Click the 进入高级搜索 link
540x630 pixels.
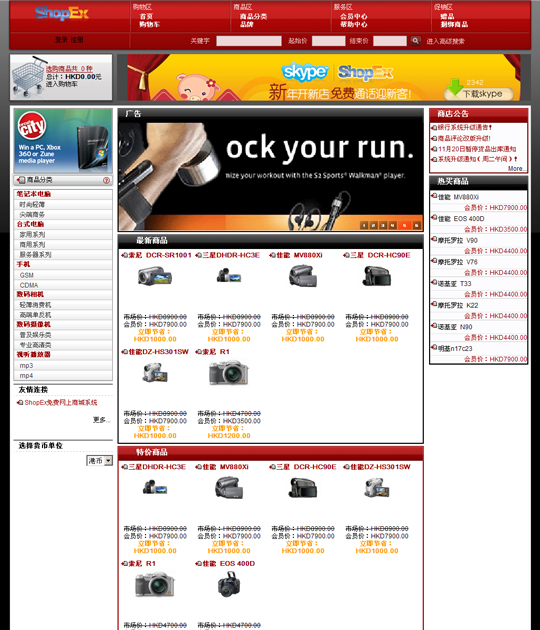coord(446,41)
